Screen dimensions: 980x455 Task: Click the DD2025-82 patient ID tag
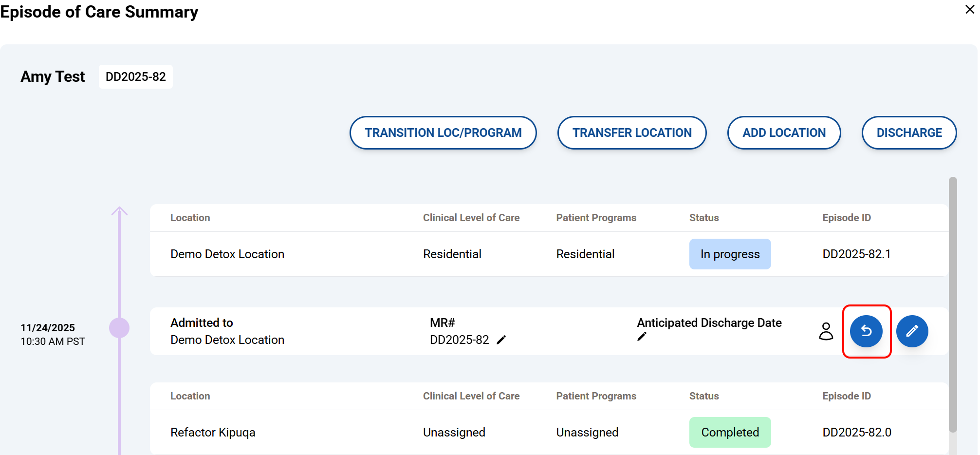click(x=136, y=77)
